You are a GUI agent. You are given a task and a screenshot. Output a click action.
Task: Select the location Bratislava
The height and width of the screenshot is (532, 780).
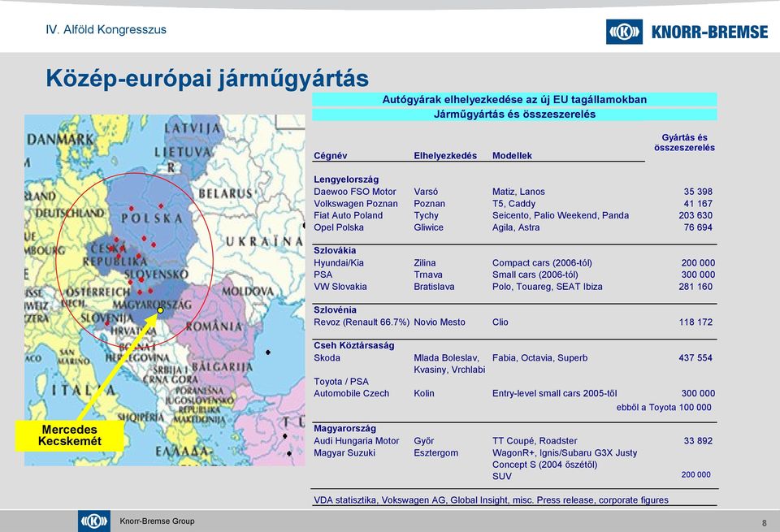(x=434, y=287)
